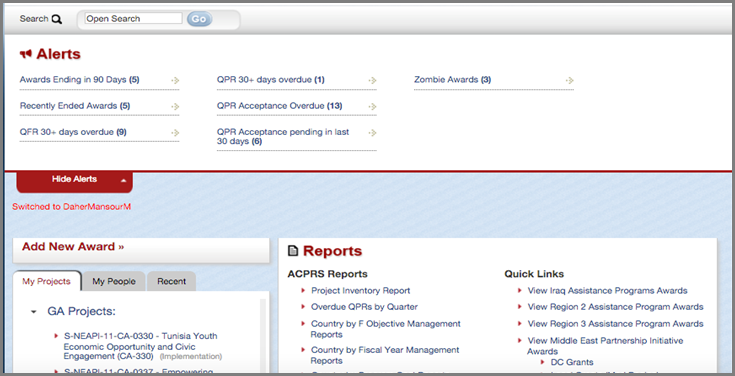Open Country by F Objective Management Reports

pyautogui.click(x=386, y=329)
